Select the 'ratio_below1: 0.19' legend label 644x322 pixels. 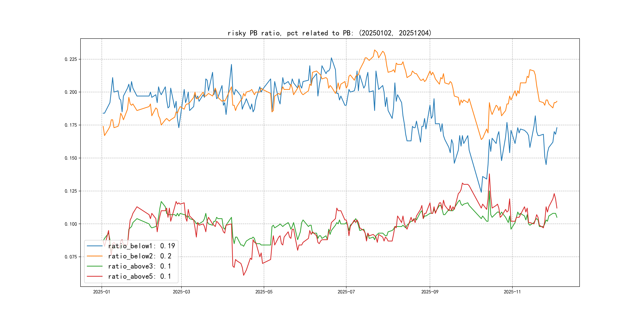[x=142, y=246]
